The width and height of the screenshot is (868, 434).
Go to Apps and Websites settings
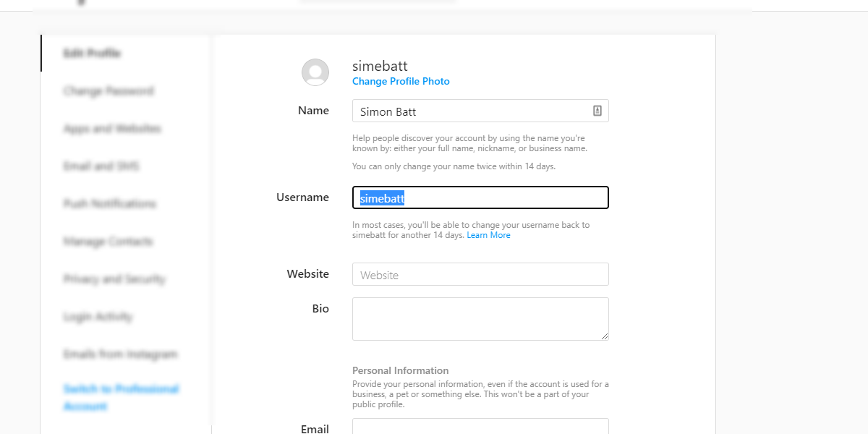coord(112,129)
